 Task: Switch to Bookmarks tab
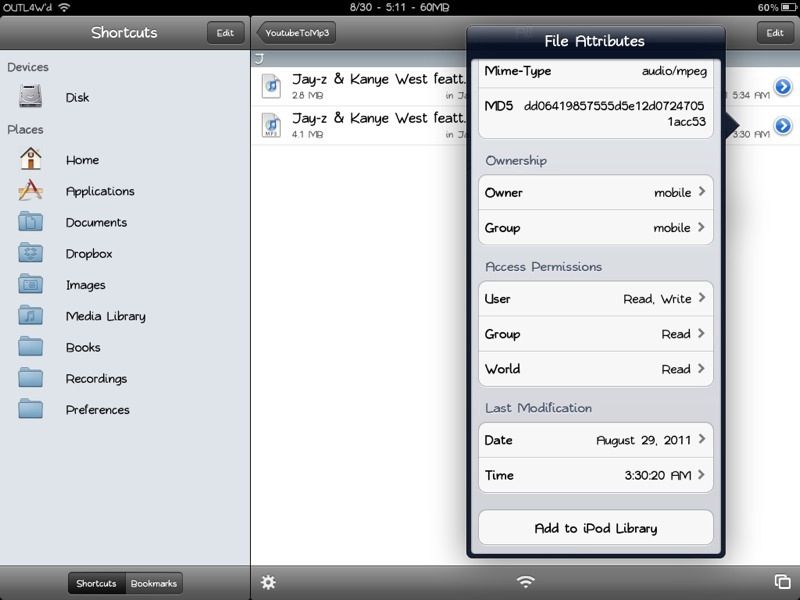[154, 583]
